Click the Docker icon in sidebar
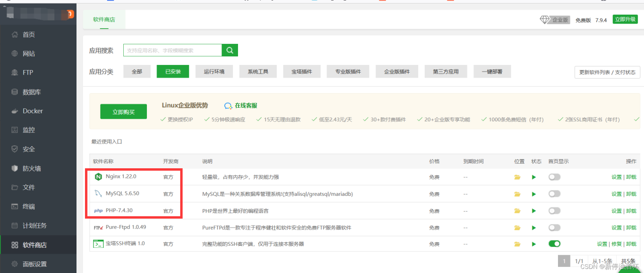 (x=15, y=111)
